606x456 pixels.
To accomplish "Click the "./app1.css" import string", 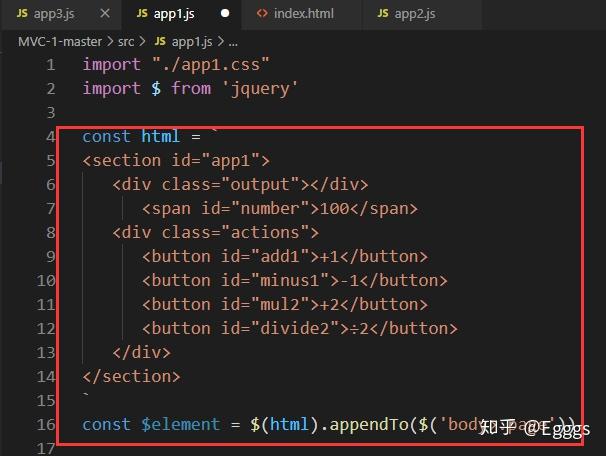I will [x=210, y=64].
